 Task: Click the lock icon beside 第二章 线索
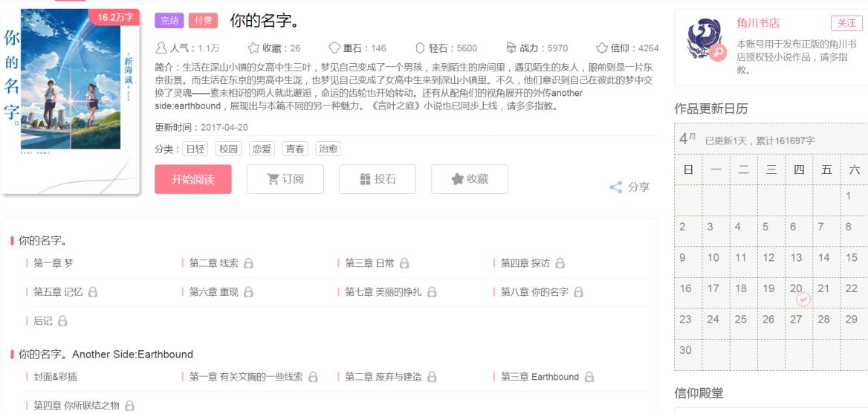coord(249,263)
